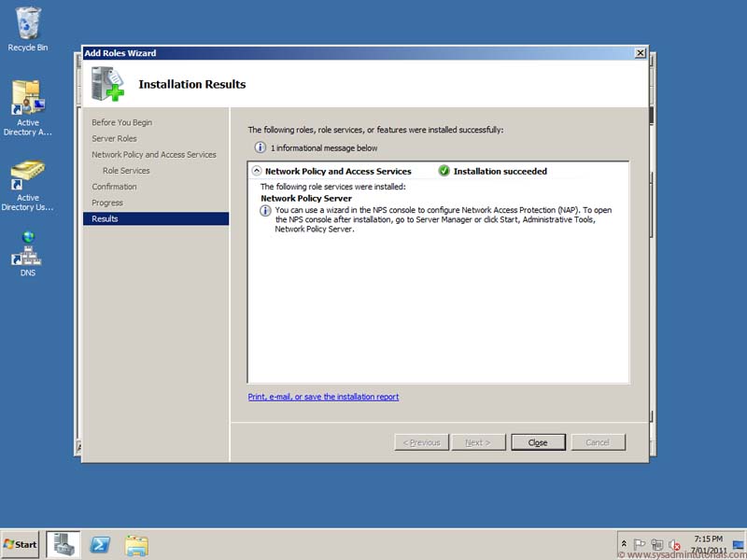The image size is (747, 560).
Task: Show hidden tray icons arrow
Action: (624, 544)
